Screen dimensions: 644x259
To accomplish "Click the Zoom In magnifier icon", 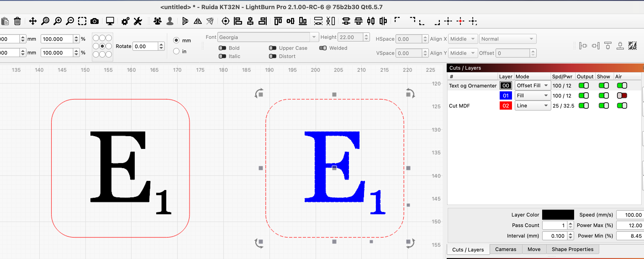I will point(58,21).
